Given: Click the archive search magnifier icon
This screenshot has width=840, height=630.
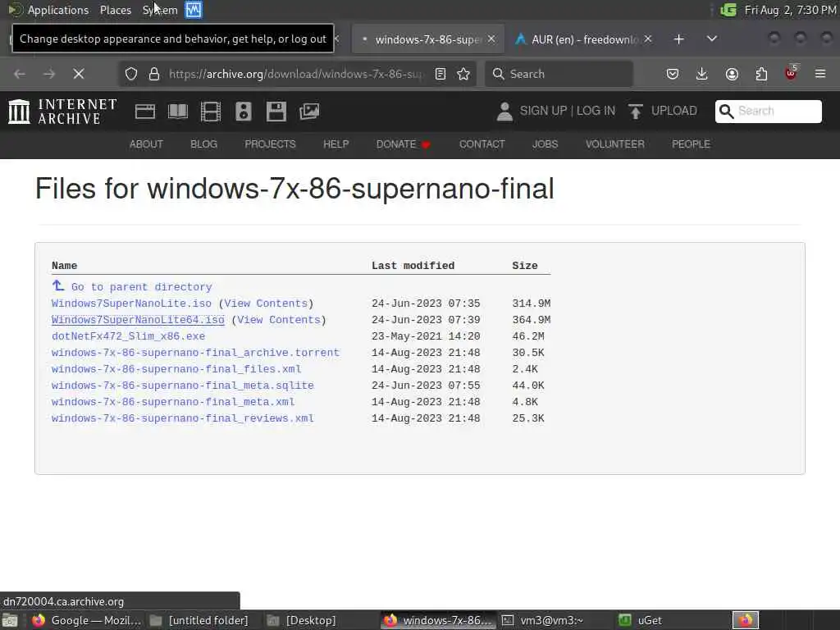Looking at the screenshot, I should pos(726,111).
